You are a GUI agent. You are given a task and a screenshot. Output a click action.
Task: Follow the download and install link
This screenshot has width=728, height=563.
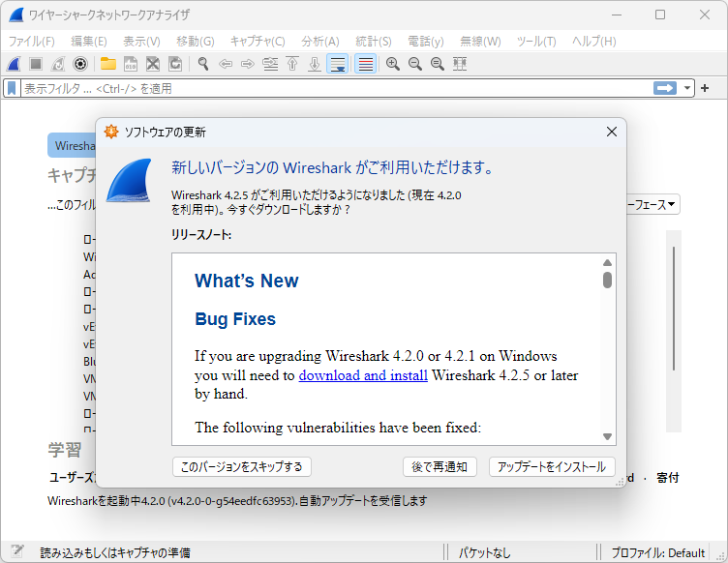point(363,375)
